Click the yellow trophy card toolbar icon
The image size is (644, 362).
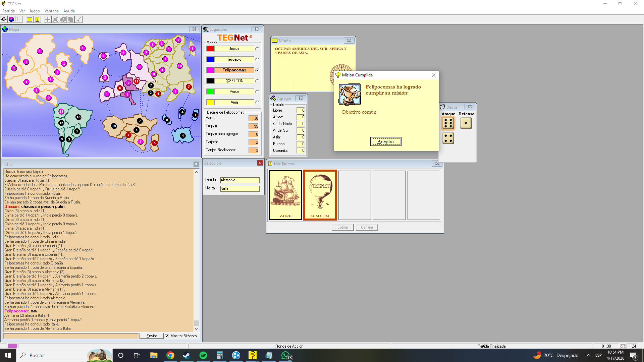tap(38, 19)
